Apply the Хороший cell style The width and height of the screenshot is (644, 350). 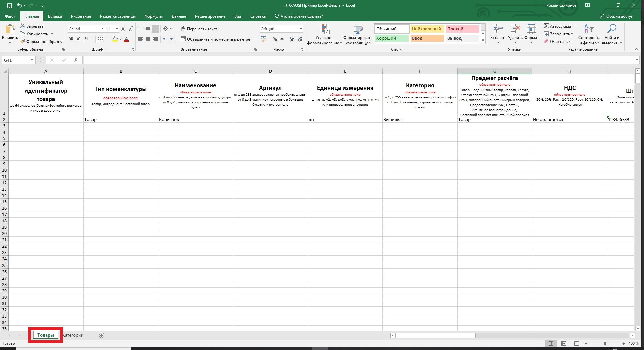pos(391,38)
